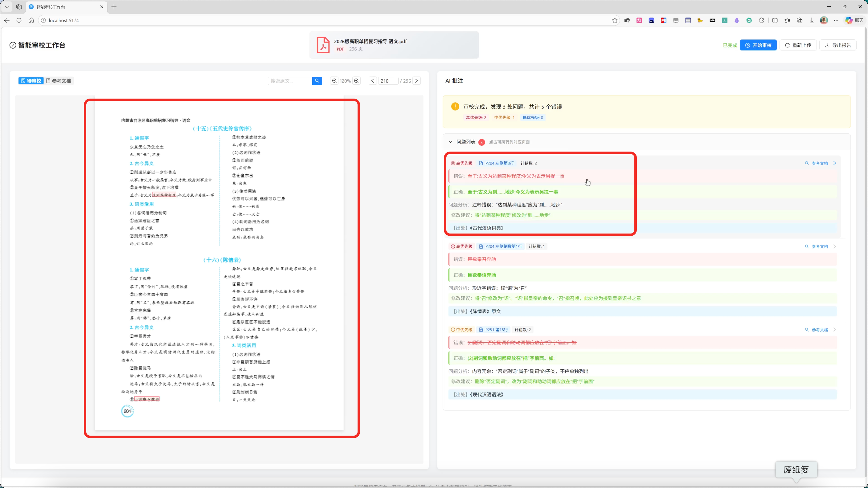Click the 120% zoom level value

345,81
